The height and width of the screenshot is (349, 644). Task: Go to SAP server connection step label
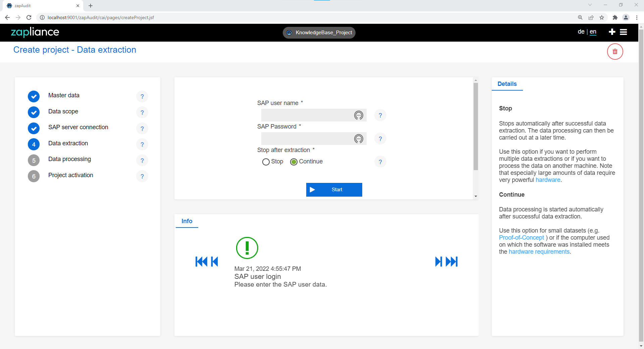click(x=78, y=127)
